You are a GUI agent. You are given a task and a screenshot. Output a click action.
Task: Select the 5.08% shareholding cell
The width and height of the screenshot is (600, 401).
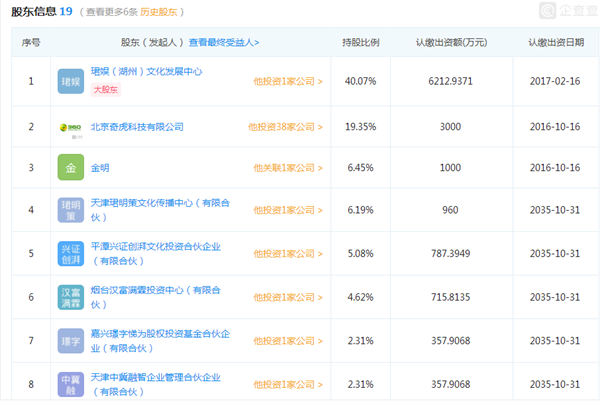point(360,254)
